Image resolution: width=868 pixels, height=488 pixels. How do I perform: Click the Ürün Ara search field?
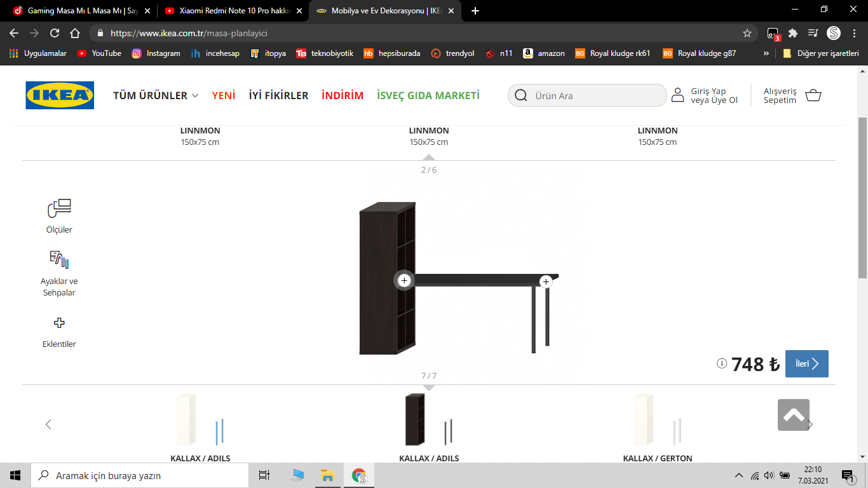[x=587, y=95]
